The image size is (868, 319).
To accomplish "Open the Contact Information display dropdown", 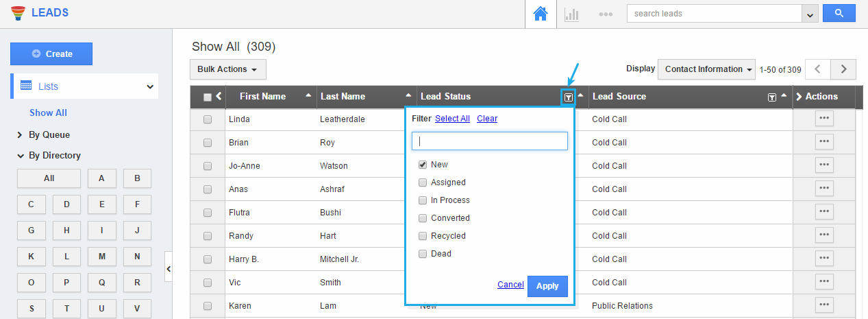I will tap(706, 69).
